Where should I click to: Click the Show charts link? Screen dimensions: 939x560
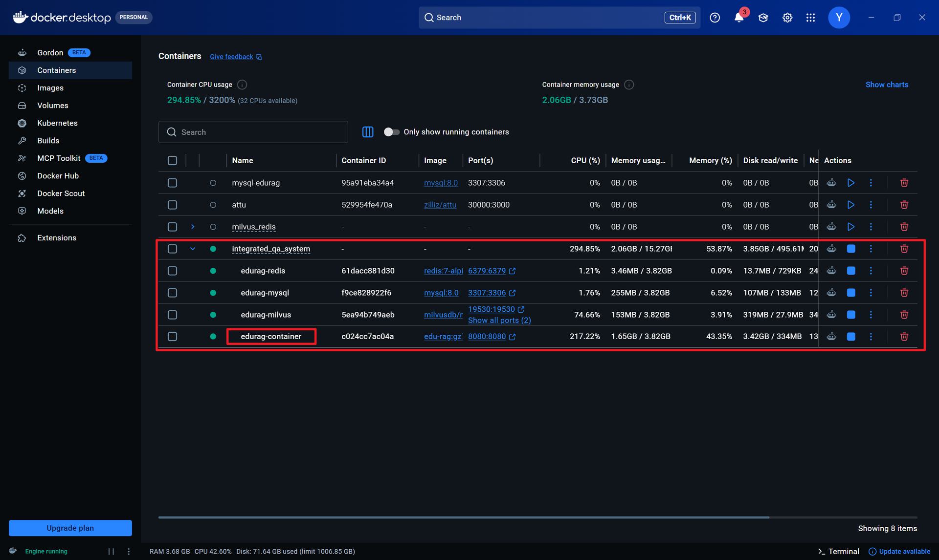pyautogui.click(x=887, y=85)
